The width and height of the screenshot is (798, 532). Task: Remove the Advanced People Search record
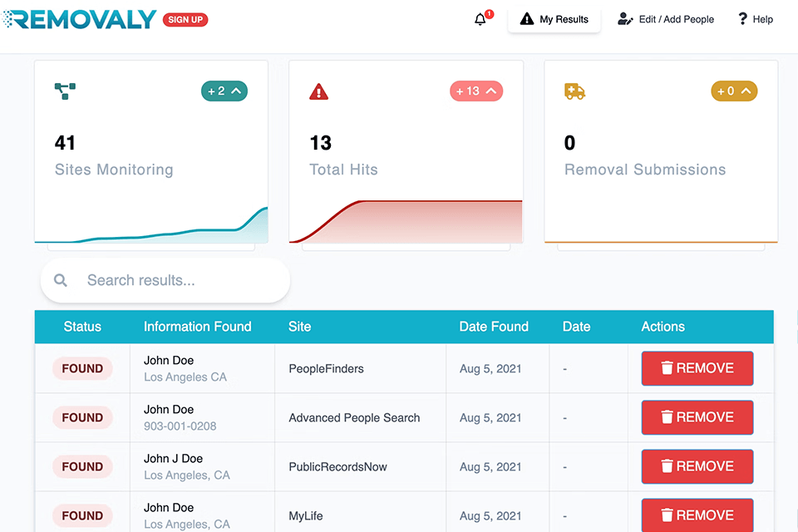click(697, 417)
